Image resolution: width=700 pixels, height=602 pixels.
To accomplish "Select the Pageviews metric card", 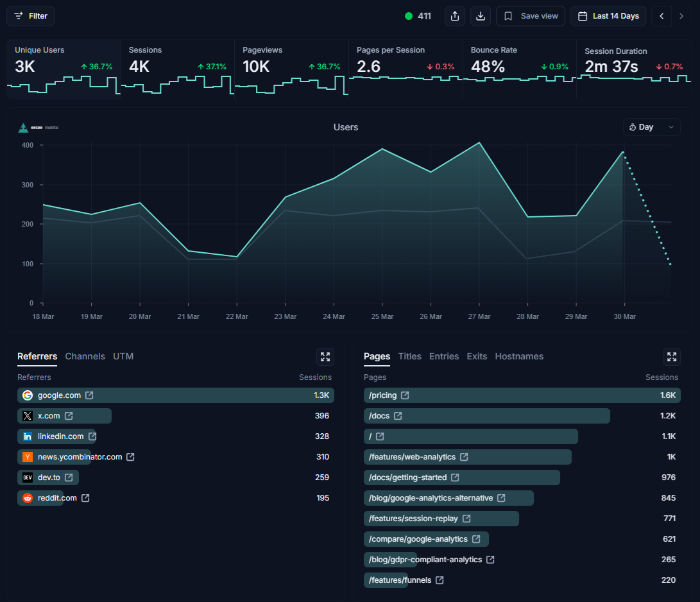I will pyautogui.click(x=291, y=69).
